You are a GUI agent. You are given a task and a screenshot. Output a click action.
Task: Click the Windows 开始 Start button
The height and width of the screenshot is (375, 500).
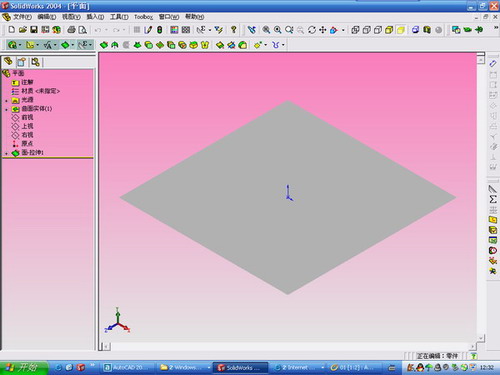[23, 367]
